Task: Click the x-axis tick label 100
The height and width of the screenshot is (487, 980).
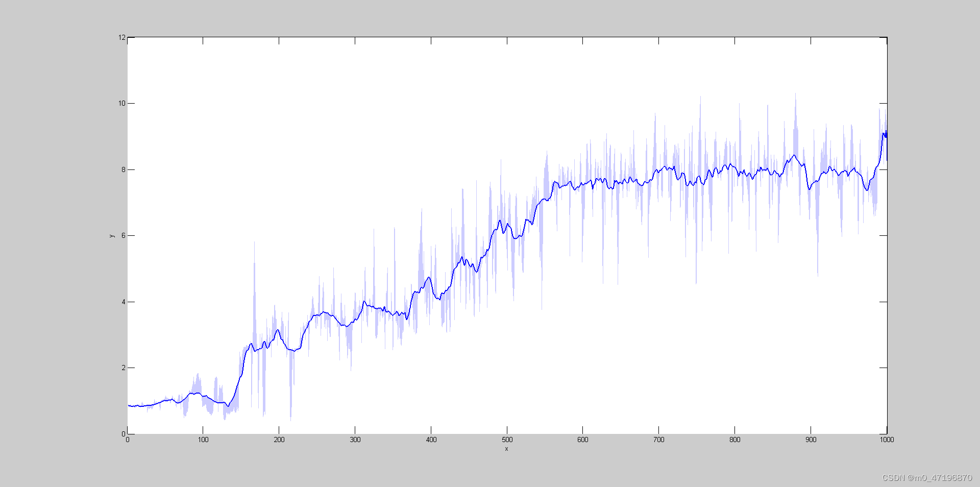Action: [x=203, y=440]
